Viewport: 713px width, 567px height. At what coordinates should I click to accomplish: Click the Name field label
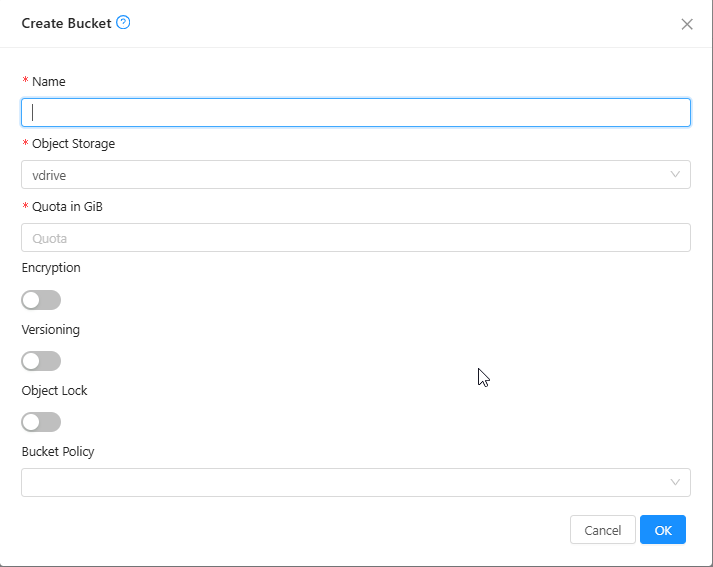(x=49, y=82)
